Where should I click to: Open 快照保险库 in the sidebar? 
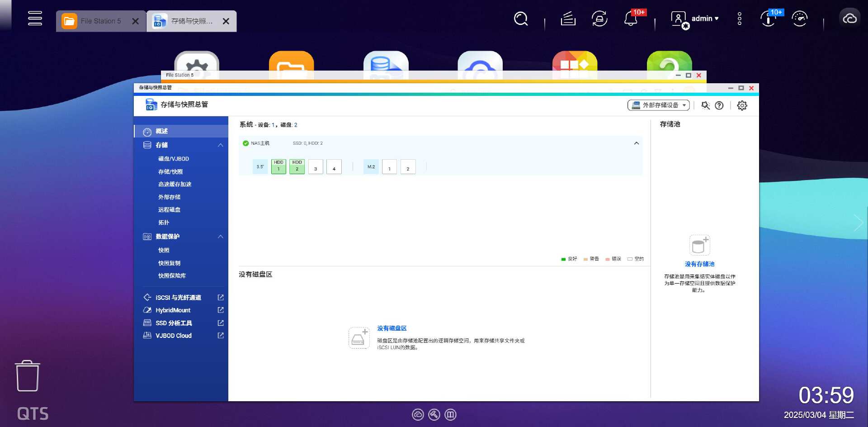[172, 275]
